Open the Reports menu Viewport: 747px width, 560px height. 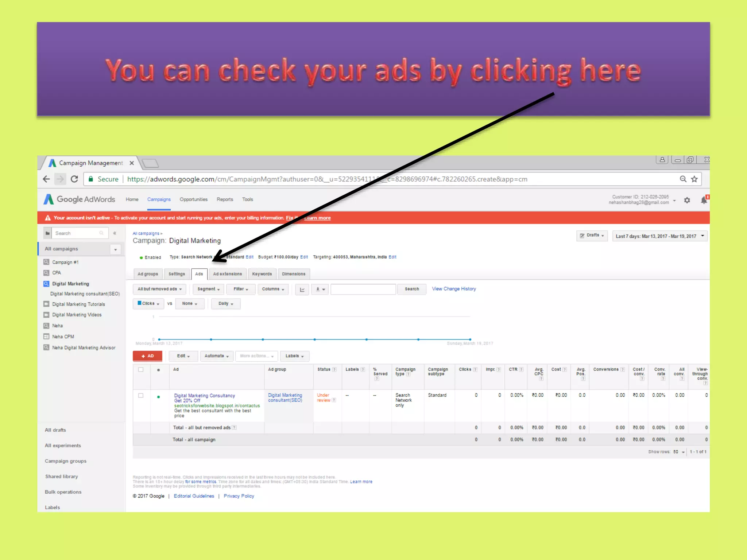click(225, 199)
